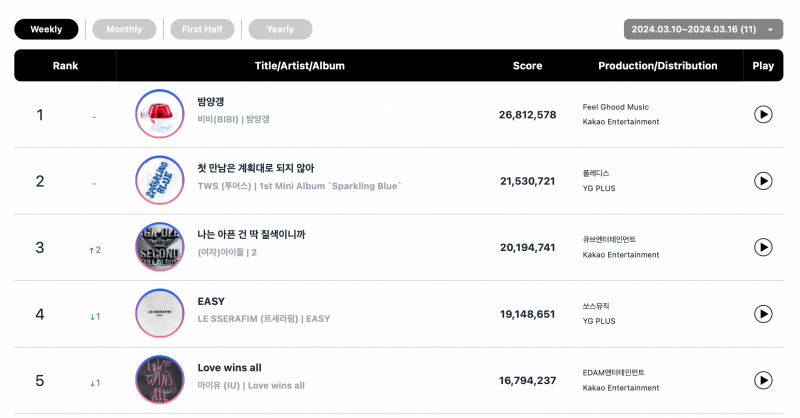Switch to the First Half chart tab
This screenshot has width=800, height=418.
(x=202, y=29)
